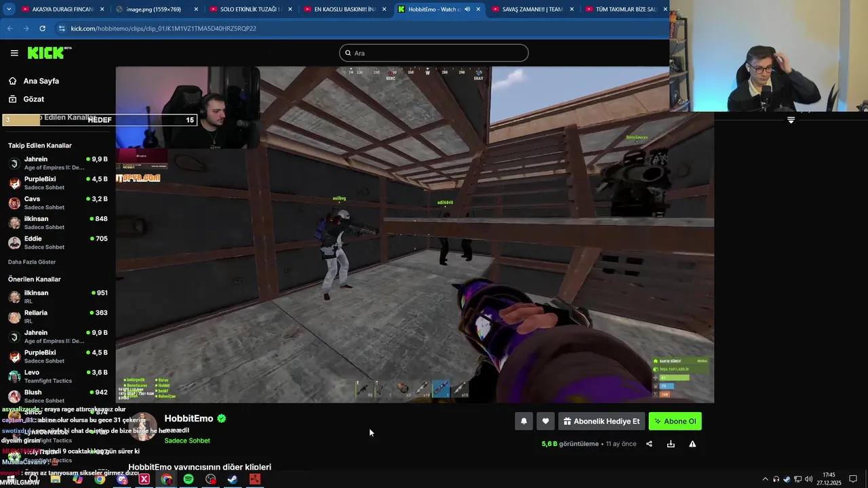Open Levo Teamfight Tactics channel

(57, 376)
